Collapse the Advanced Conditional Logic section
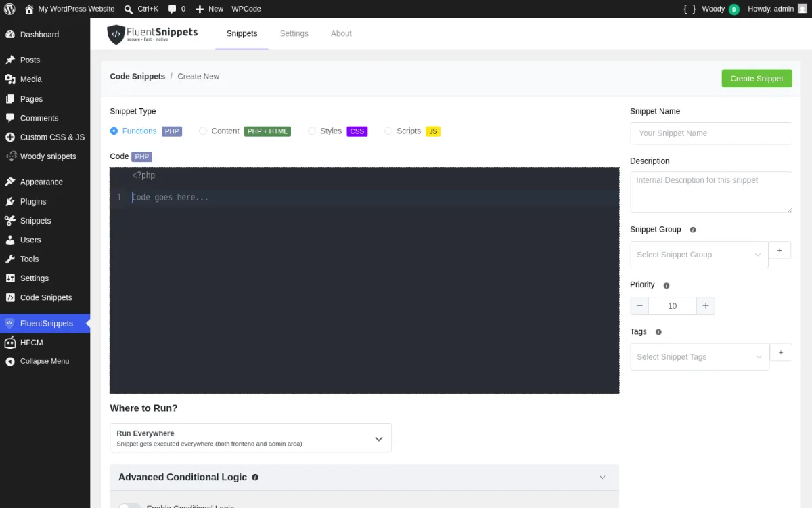 (x=602, y=478)
